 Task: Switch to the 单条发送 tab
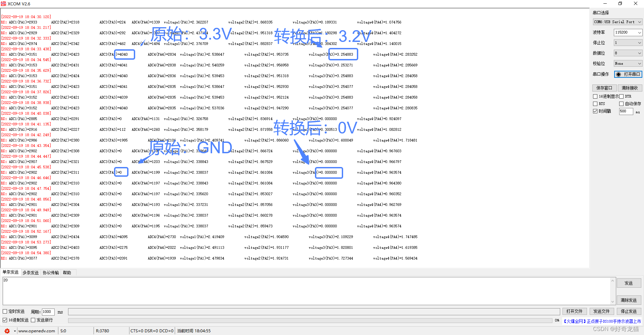tap(11, 272)
